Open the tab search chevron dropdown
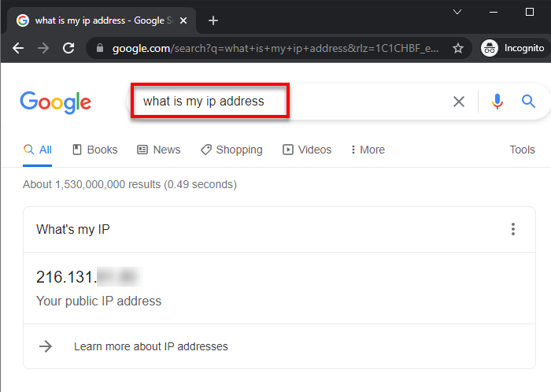 (x=457, y=12)
